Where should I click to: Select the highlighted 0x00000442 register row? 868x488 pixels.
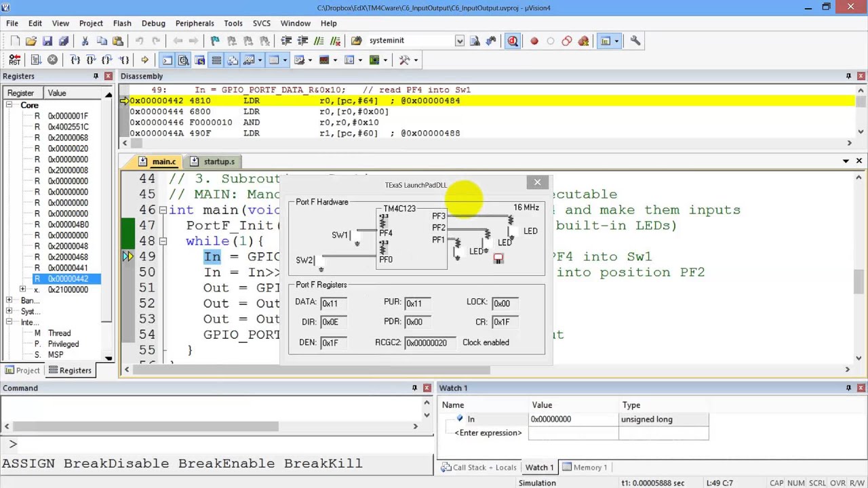(x=67, y=279)
